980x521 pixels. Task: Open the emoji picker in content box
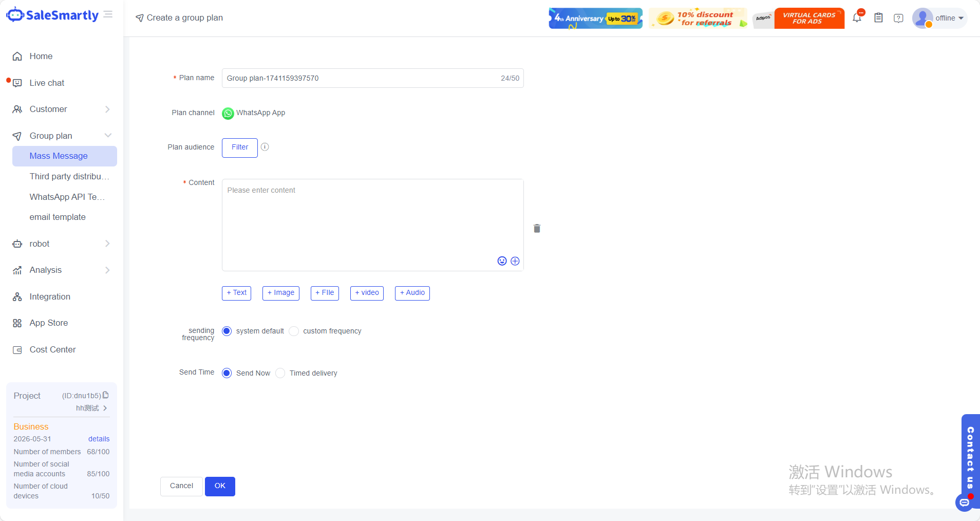[x=502, y=261]
